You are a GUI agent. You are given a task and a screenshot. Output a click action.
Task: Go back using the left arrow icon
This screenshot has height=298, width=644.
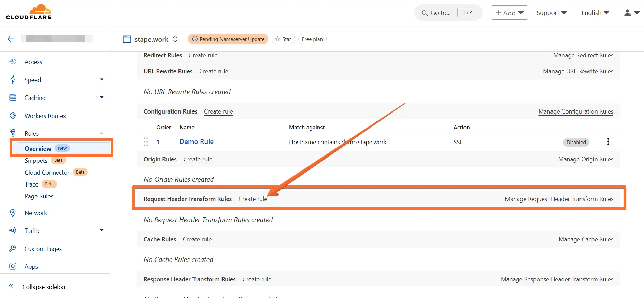[x=11, y=39]
